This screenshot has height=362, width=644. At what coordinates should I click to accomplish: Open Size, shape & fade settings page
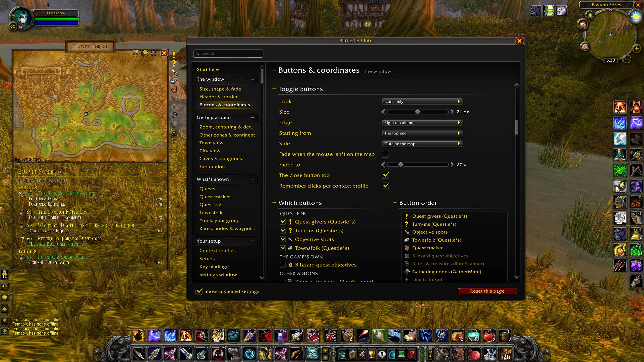click(220, 89)
